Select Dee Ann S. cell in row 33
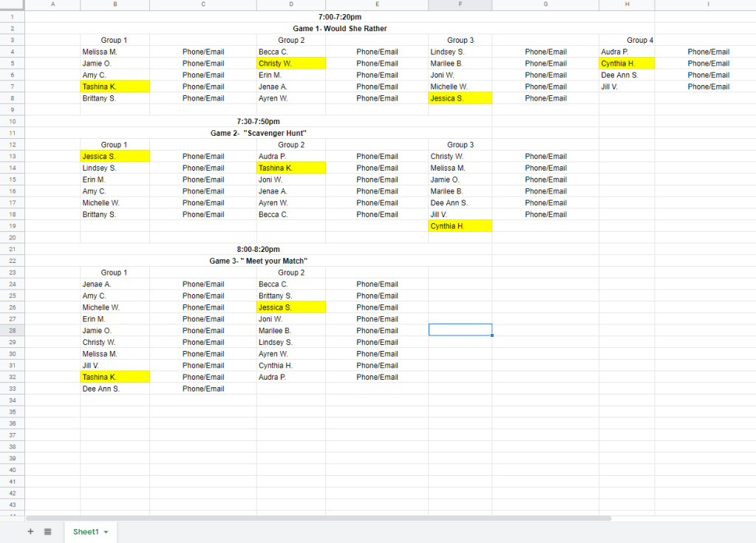 click(115, 389)
